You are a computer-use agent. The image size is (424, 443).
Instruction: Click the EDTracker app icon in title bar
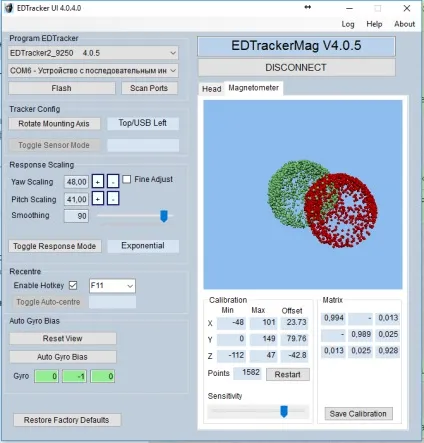pyautogui.click(x=9, y=8)
